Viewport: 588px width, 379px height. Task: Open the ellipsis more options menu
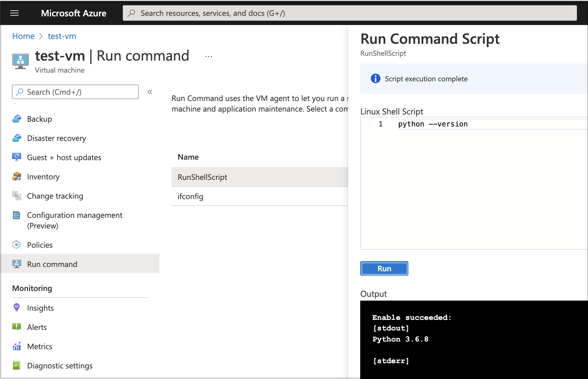209,57
